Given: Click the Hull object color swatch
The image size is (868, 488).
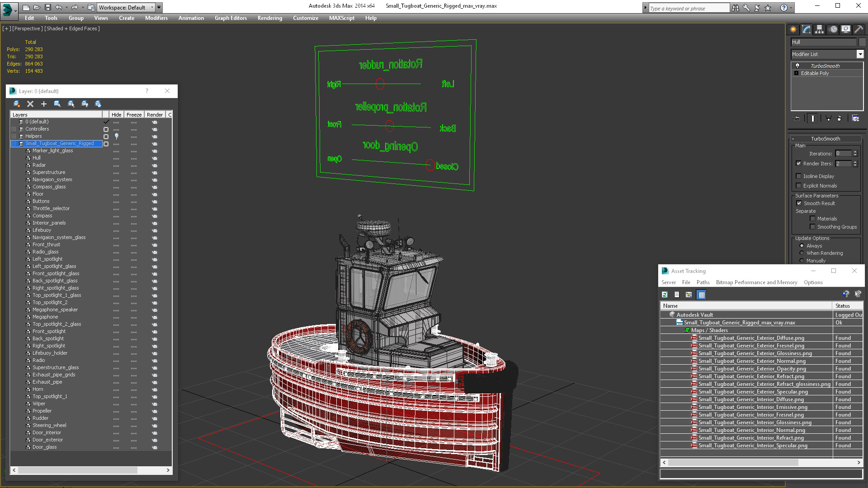Looking at the screenshot, I should 862,42.
